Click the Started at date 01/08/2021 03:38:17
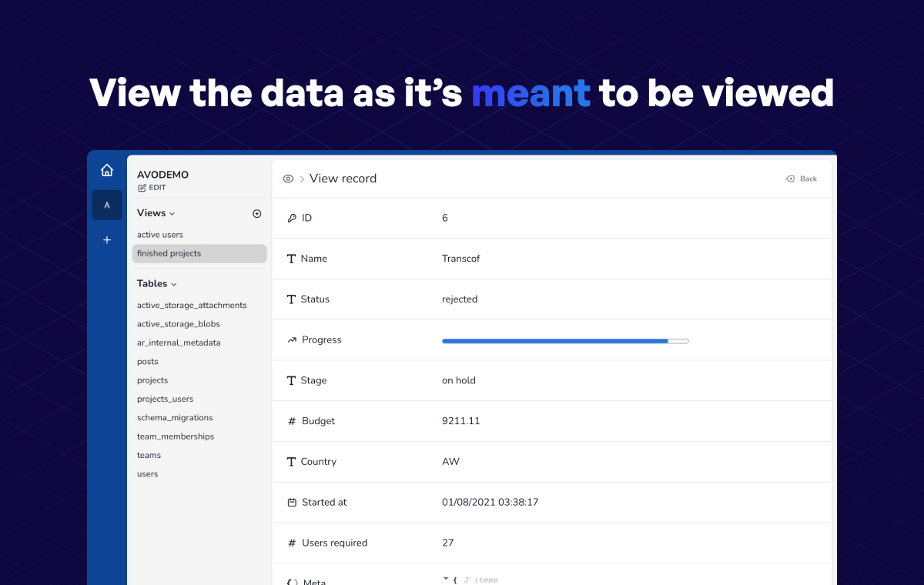This screenshot has height=585, width=924. 490,502
